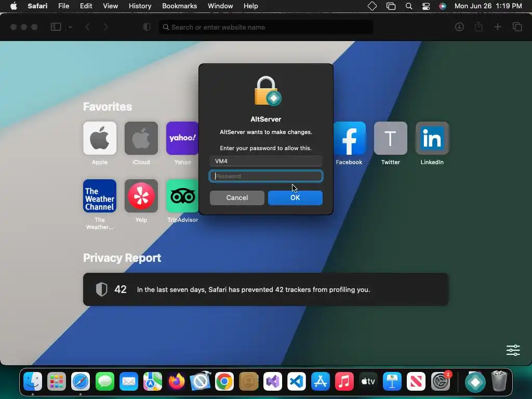
Task: Open the TripAdvisor favorite
Action: (182, 196)
